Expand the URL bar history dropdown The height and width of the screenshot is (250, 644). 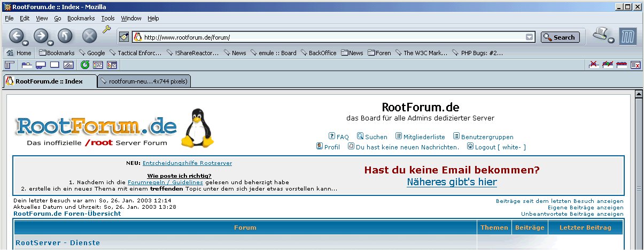coord(529,37)
